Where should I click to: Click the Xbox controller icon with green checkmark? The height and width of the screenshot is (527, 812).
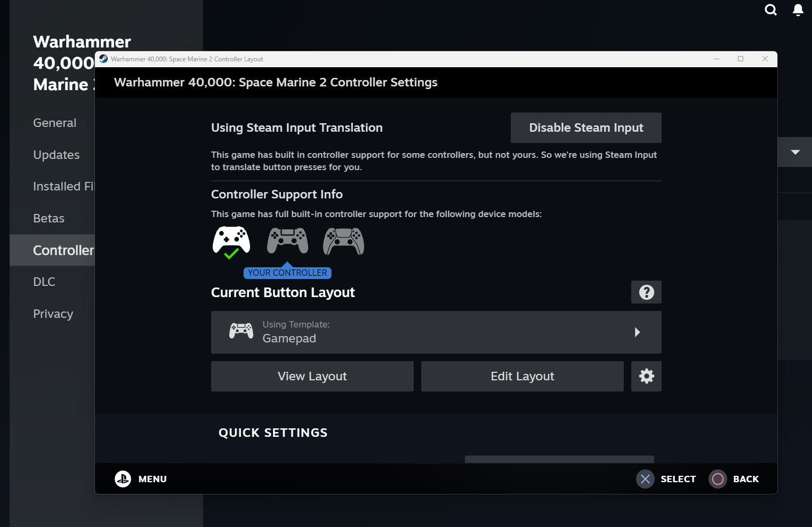231,242
